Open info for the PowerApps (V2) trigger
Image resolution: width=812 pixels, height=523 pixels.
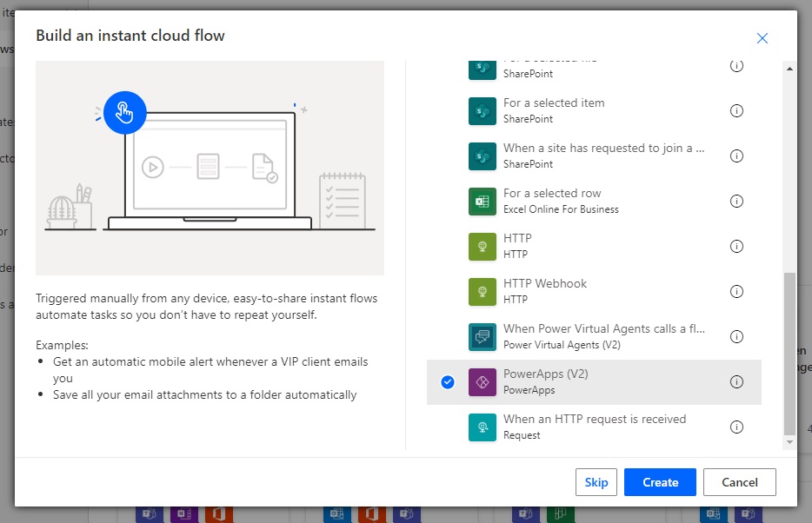click(x=736, y=382)
